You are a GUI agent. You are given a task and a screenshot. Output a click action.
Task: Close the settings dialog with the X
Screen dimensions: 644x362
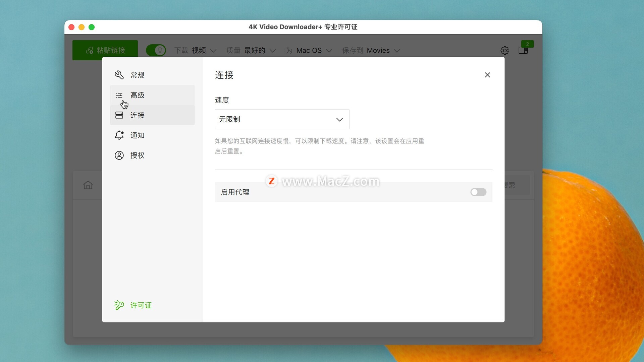[x=487, y=75]
